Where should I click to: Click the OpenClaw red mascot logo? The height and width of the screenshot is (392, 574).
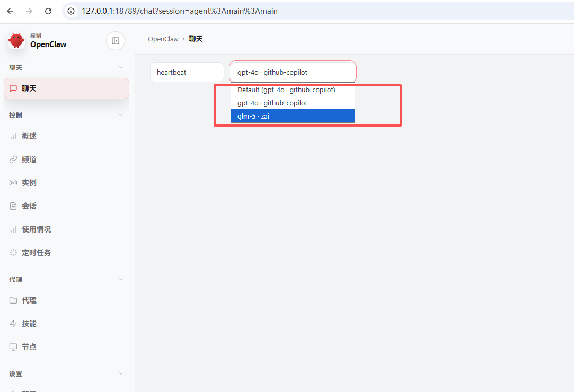click(x=16, y=41)
